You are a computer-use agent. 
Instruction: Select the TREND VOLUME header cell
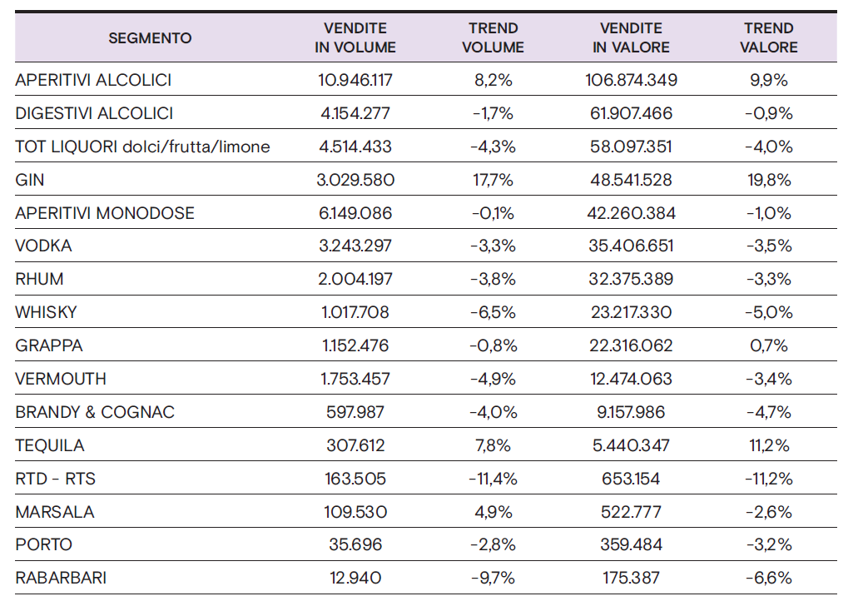(x=493, y=38)
